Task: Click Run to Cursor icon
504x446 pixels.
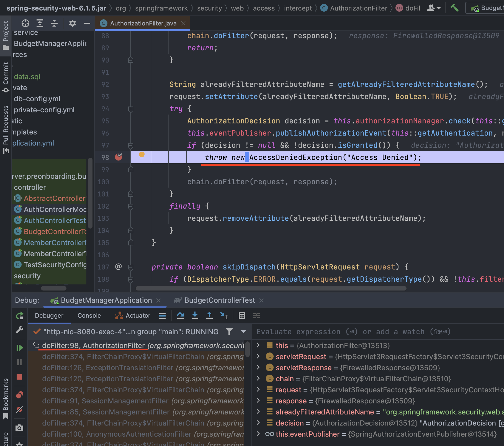Action: pos(224,316)
